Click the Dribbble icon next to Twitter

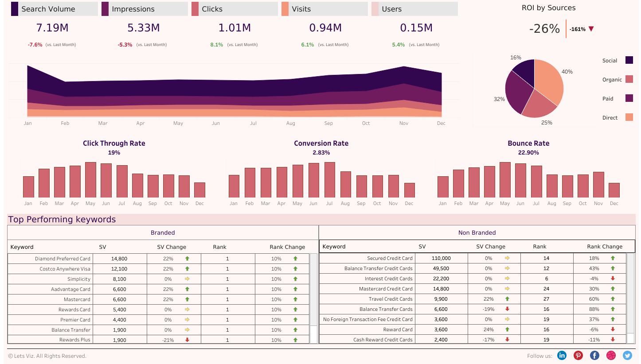coord(611,355)
